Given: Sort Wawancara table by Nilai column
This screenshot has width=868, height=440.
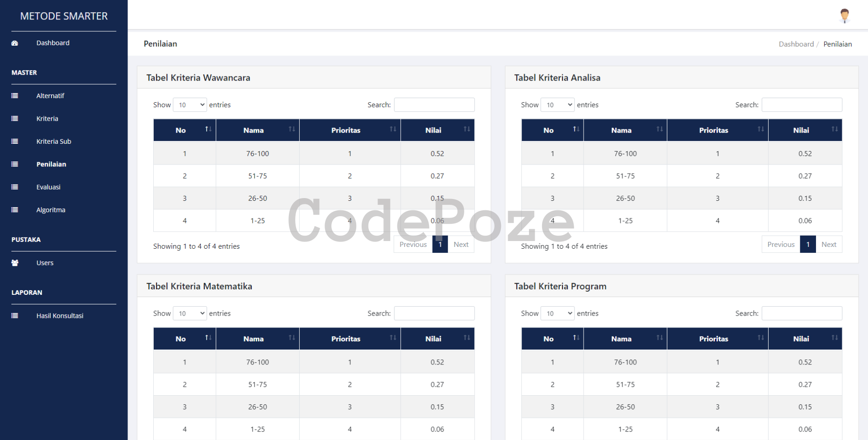Looking at the screenshot, I should [437, 130].
